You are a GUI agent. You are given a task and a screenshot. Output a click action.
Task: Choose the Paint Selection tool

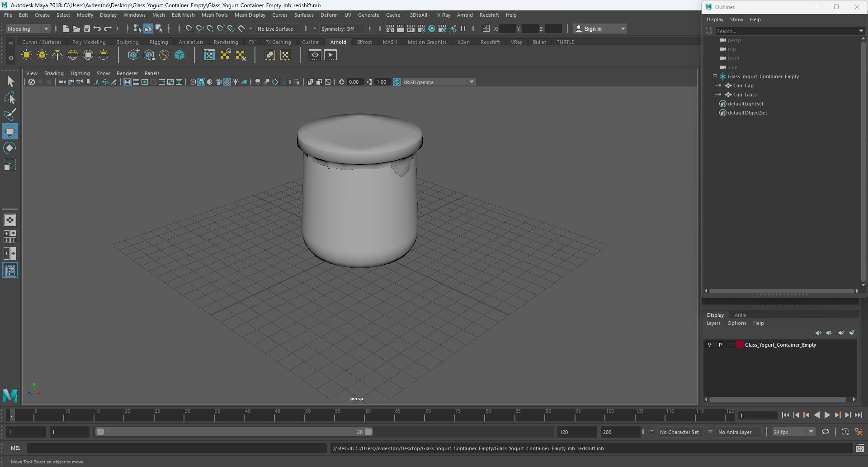click(10, 114)
